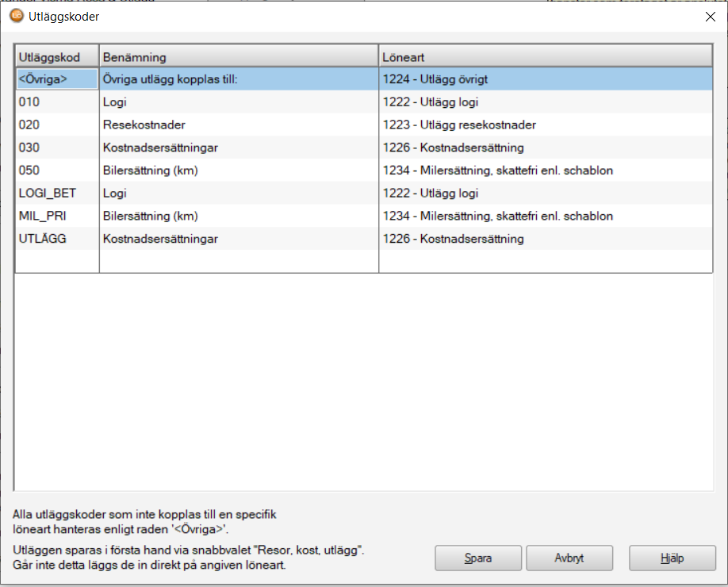Close the Utläggskoder dialog window
The height and width of the screenshot is (587, 728).
[x=709, y=17]
